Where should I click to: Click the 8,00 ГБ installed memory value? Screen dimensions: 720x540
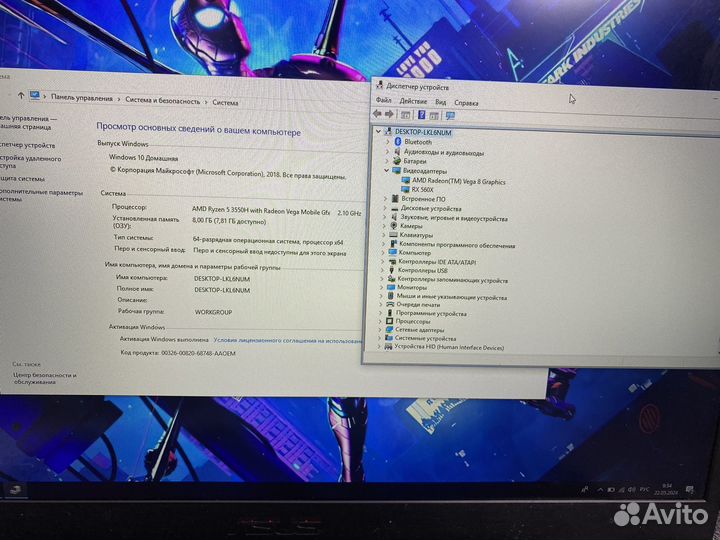coord(229,221)
